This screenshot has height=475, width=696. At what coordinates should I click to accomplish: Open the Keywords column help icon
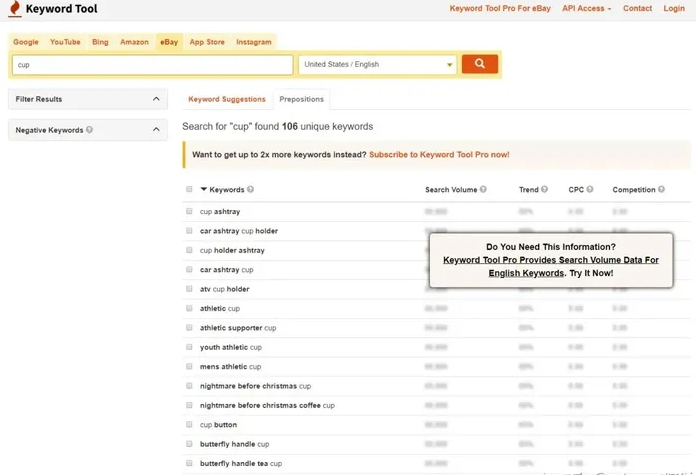coord(250,189)
